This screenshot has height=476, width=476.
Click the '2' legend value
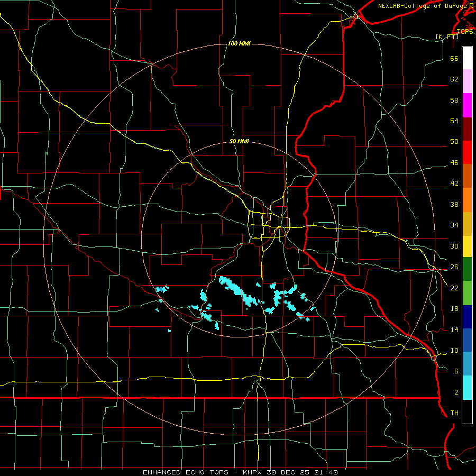456,392
